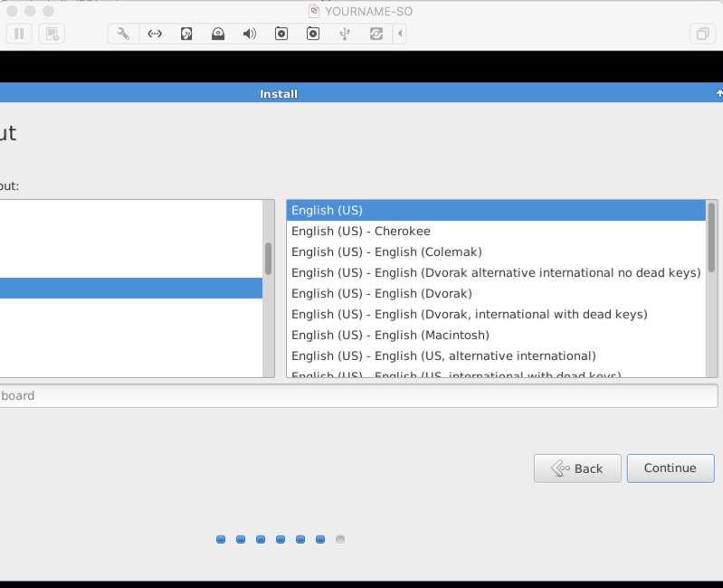Choose Dvorak alternative international no dead keys
Screen dimensions: 723x588
(496, 272)
